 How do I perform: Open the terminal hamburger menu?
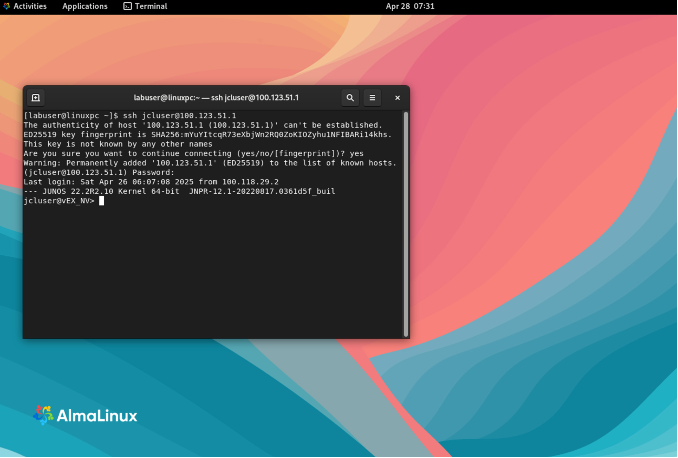point(373,98)
